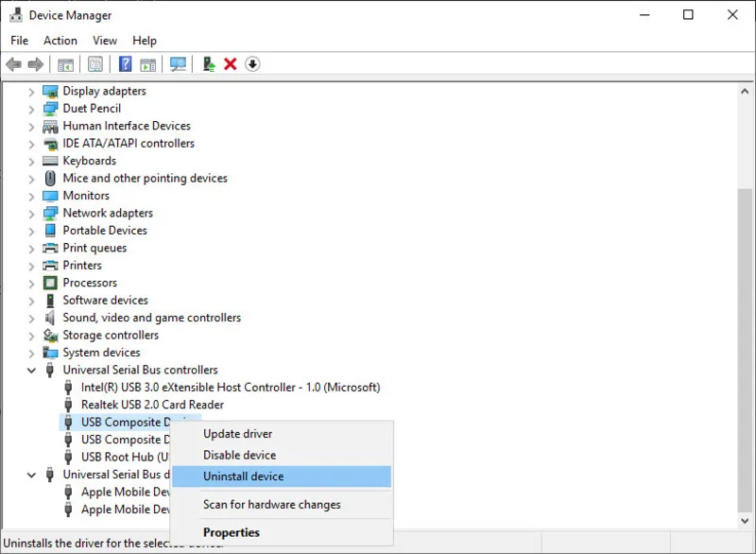Open the Help icon in the toolbar
Image resolution: width=756 pixels, height=554 pixels.
pos(125,63)
